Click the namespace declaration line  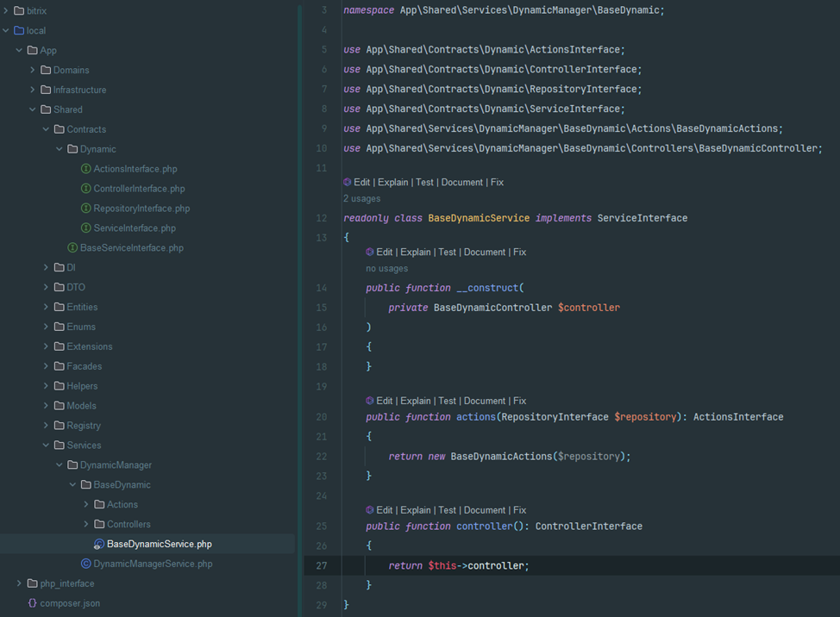(x=504, y=10)
